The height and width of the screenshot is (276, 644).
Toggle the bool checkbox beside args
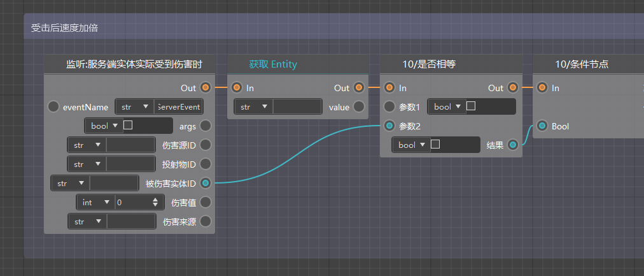(x=128, y=125)
